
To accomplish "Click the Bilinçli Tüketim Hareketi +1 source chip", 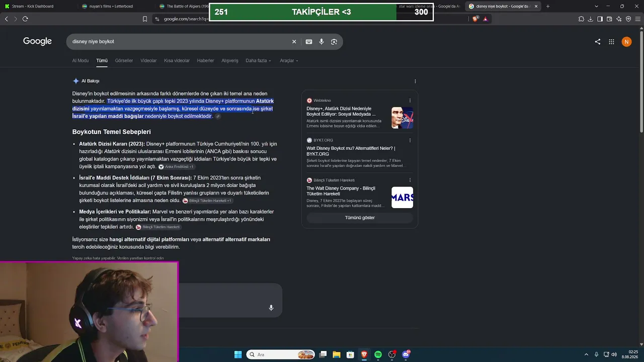I will (207, 201).
